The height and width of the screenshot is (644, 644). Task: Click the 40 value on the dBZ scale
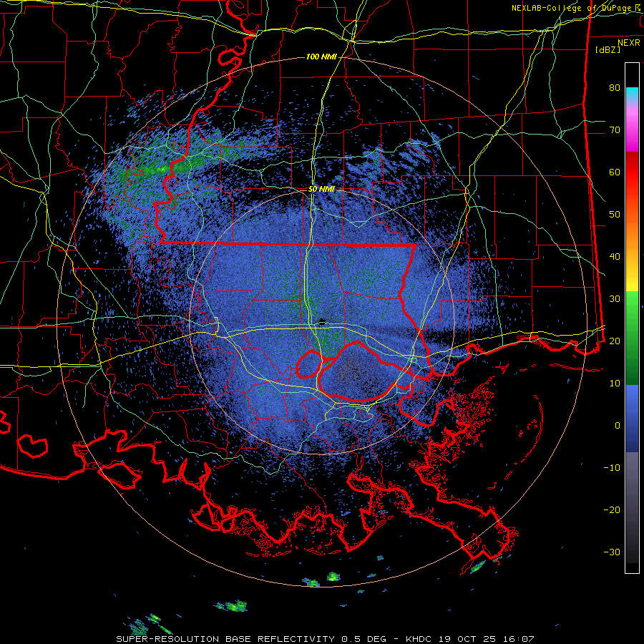615,257
